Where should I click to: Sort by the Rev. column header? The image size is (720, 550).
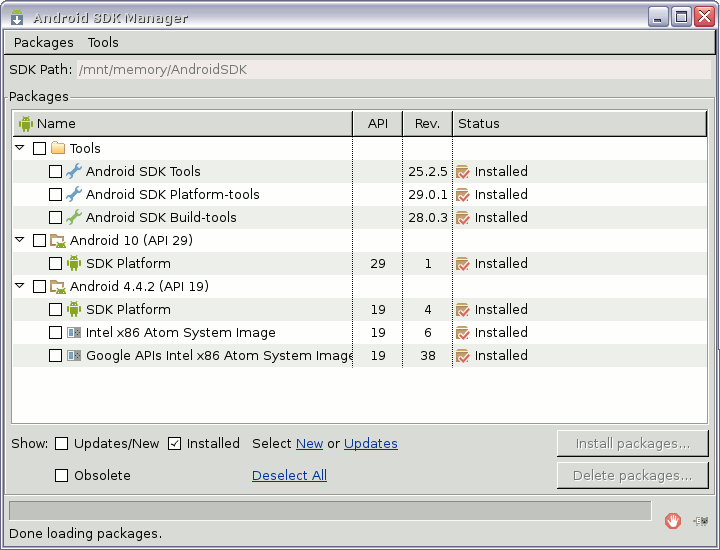[428, 123]
